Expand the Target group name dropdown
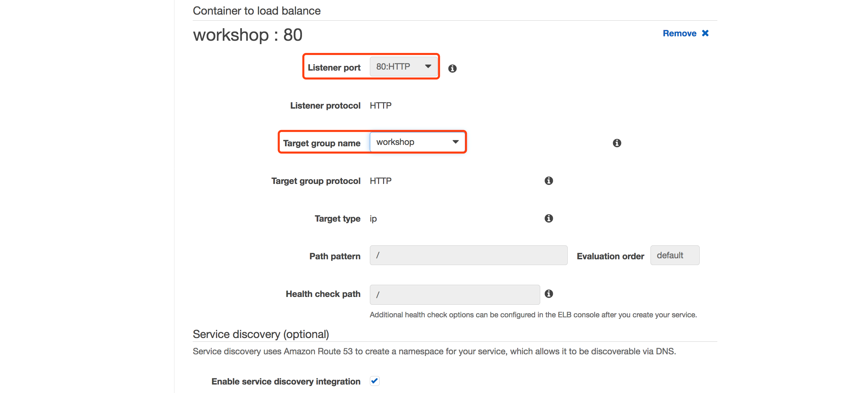Viewport: 868px width, 393px height. [417, 142]
